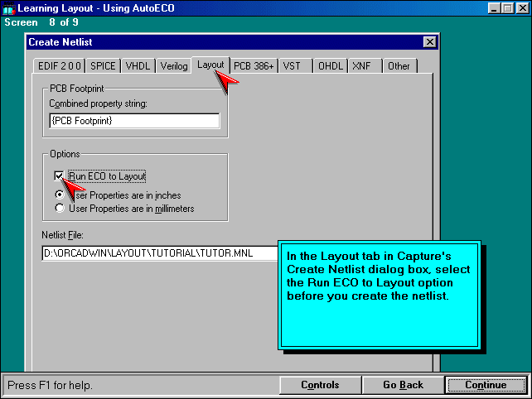Image resolution: width=532 pixels, height=399 pixels.
Task: Select the Layout tab
Action: (x=210, y=65)
